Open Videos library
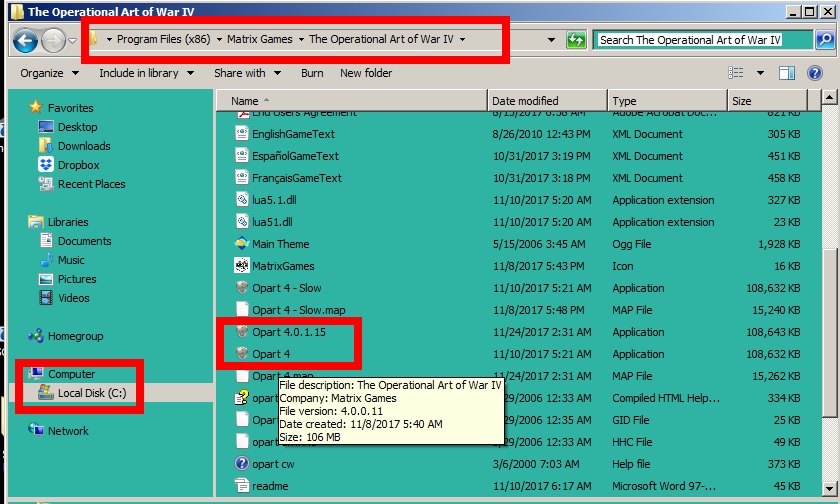Screen dimensions: 840x504 click(73, 298)
